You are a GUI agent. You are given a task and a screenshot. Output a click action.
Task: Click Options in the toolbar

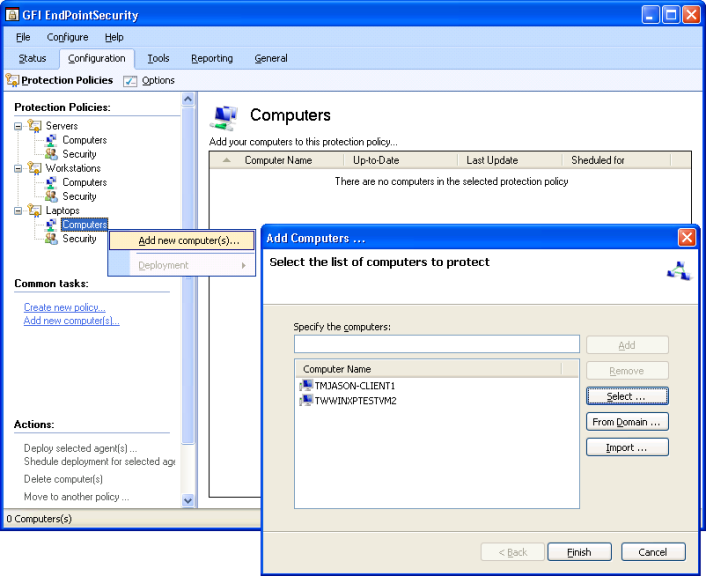pyautogui.click(x=158, y=81)
